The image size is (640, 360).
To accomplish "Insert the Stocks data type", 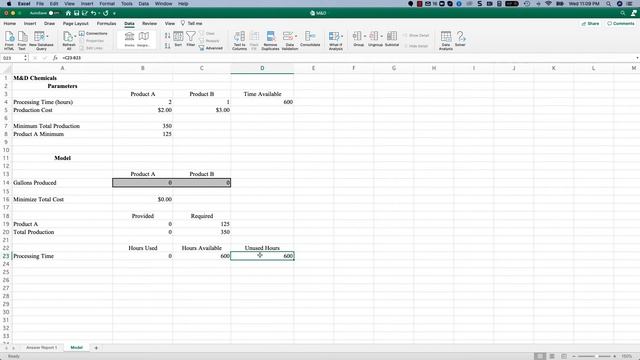I will 129,40.
